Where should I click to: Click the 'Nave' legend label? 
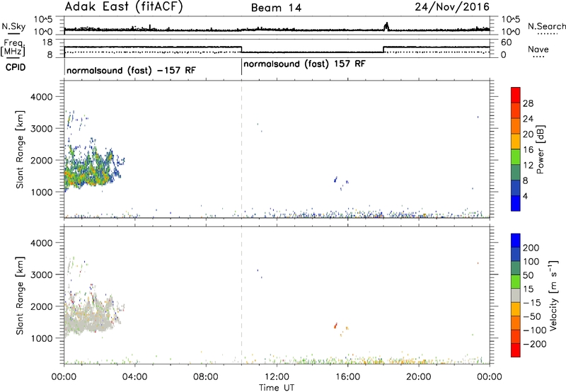538,49
